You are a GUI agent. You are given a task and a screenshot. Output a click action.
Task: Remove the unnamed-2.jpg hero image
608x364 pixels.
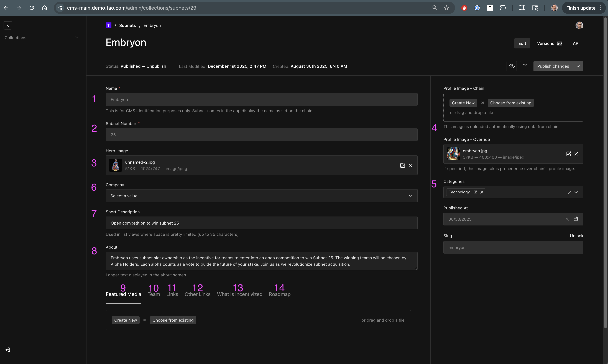tap(410, 165)
